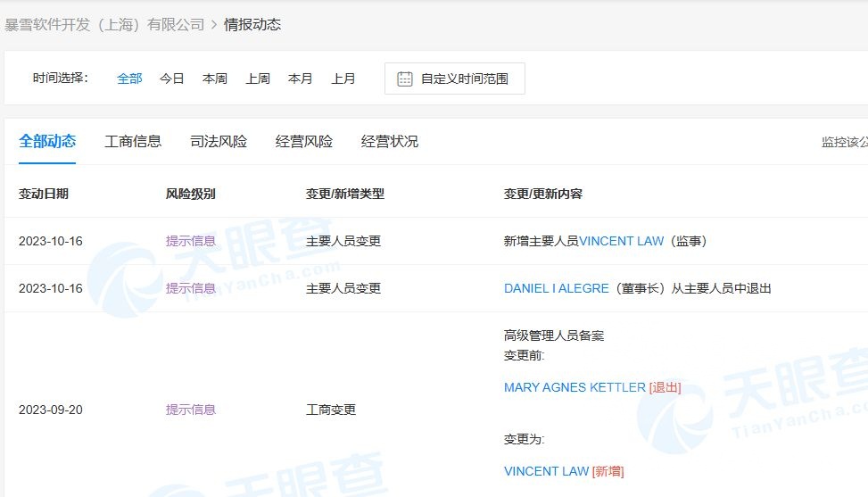Open VINCENT LAW link in 监事 row
This screenshot has width=868, height=497.
point(621,241)
